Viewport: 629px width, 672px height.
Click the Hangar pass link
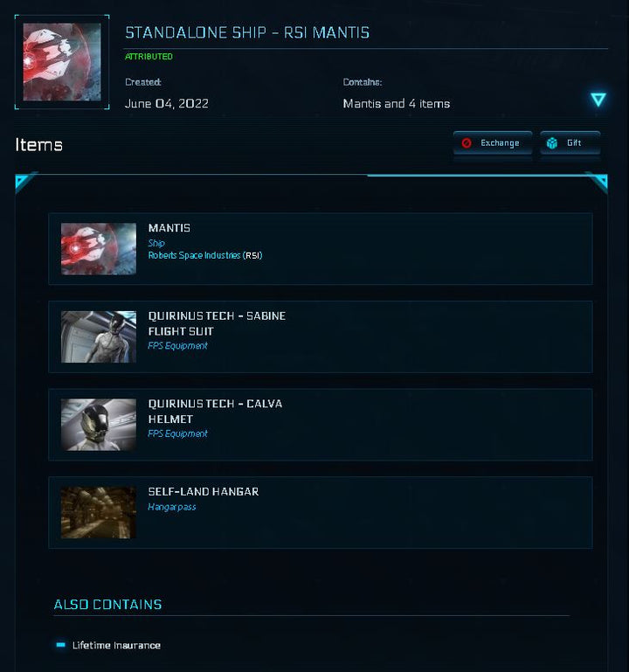[x=172, y=507]
